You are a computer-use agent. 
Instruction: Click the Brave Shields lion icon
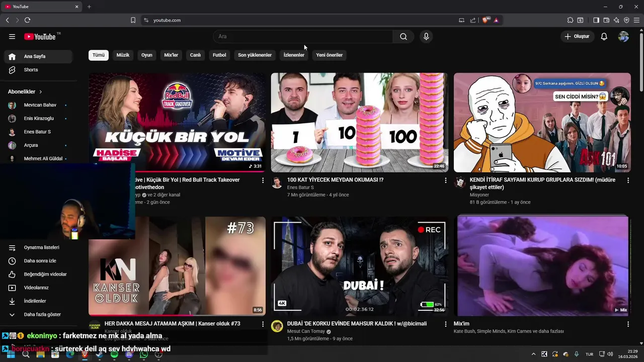click(x=486, y=20)
